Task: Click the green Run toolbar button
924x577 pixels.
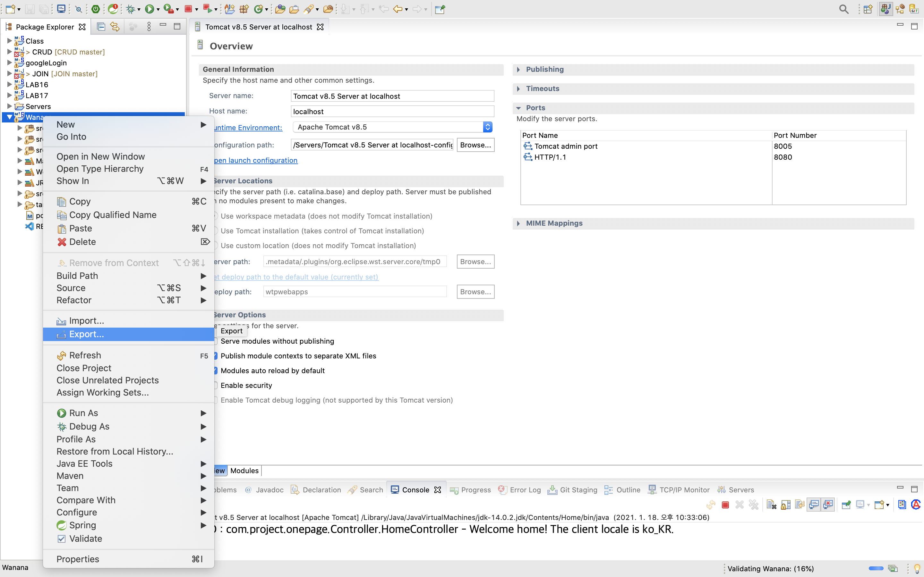Action: (149, 9)
